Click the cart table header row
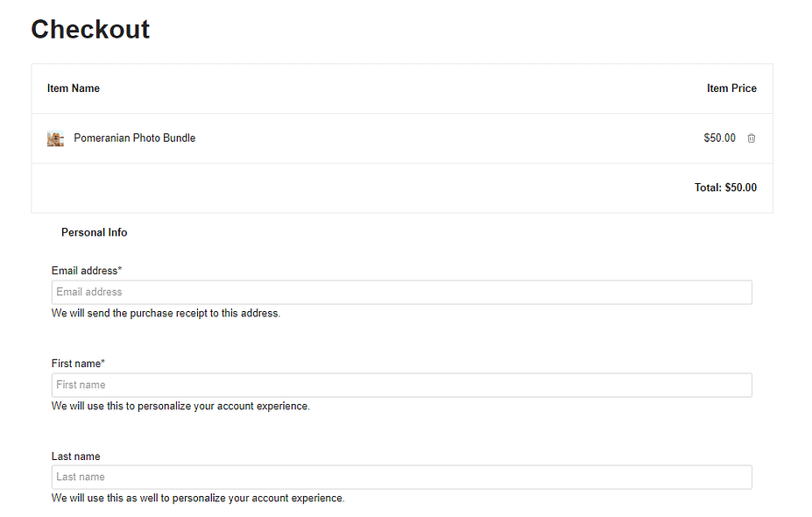This screenshot has height=517, width=812. (402, 89)
